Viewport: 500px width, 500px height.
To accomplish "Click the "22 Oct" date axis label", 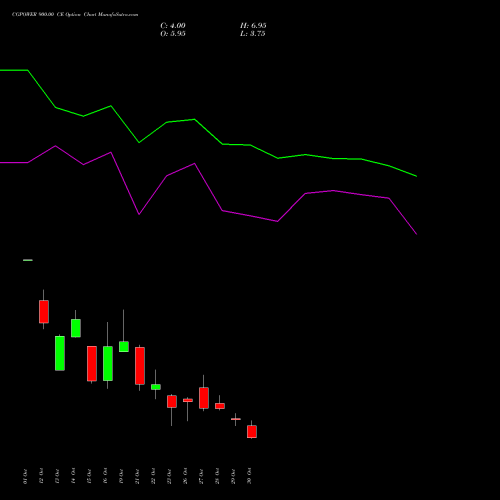I will [153, 476].
